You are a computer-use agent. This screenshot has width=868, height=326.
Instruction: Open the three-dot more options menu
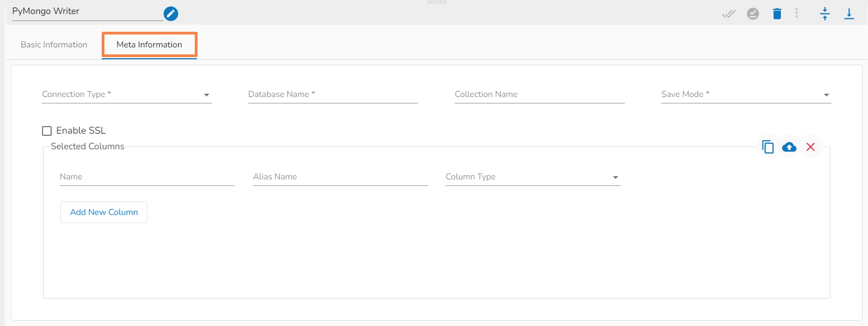click(796, 13)
